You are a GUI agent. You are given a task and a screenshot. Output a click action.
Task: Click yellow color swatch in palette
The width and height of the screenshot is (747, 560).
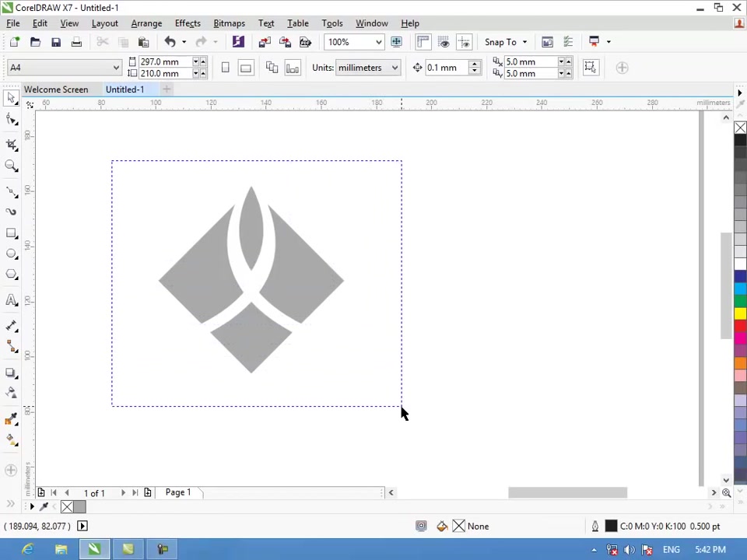pyautogui.click(x=740, y=313)
